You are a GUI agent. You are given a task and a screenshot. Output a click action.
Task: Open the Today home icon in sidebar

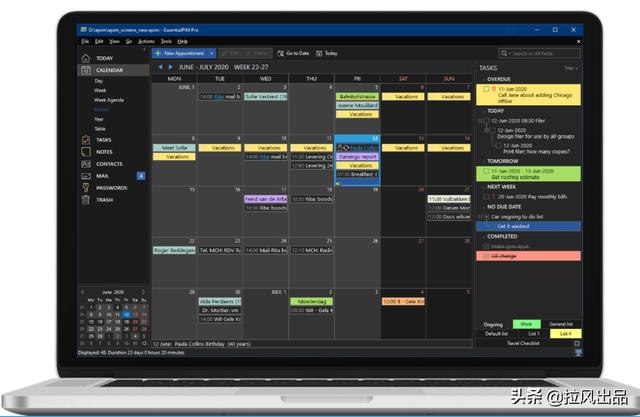(86, 58)
